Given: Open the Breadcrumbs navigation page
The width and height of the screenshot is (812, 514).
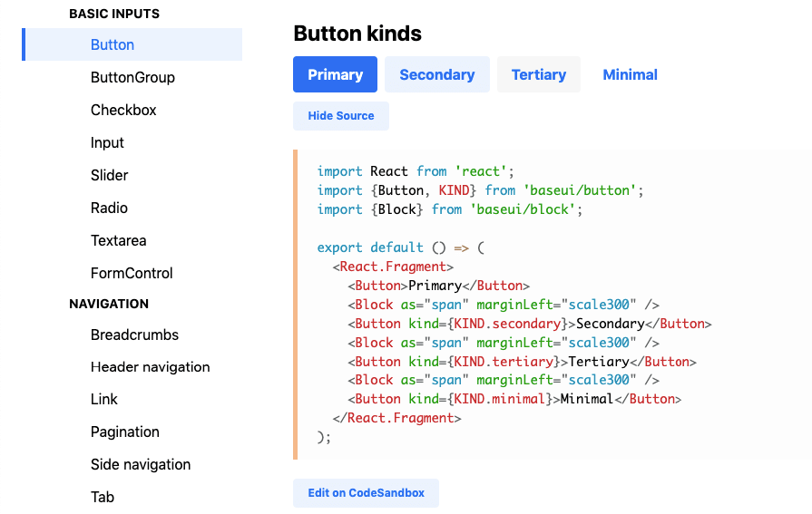Looking at the screenshot, I should (134, 335).
